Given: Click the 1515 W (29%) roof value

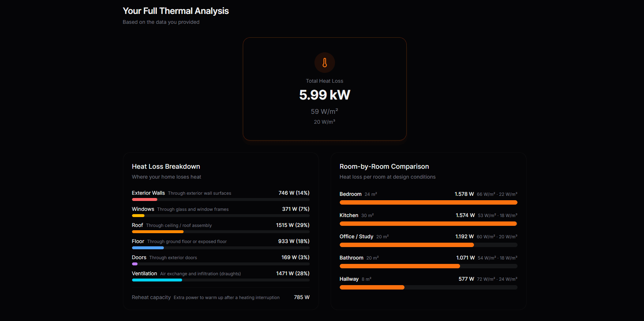Looking at the screenshot, I should click(293, 225).
